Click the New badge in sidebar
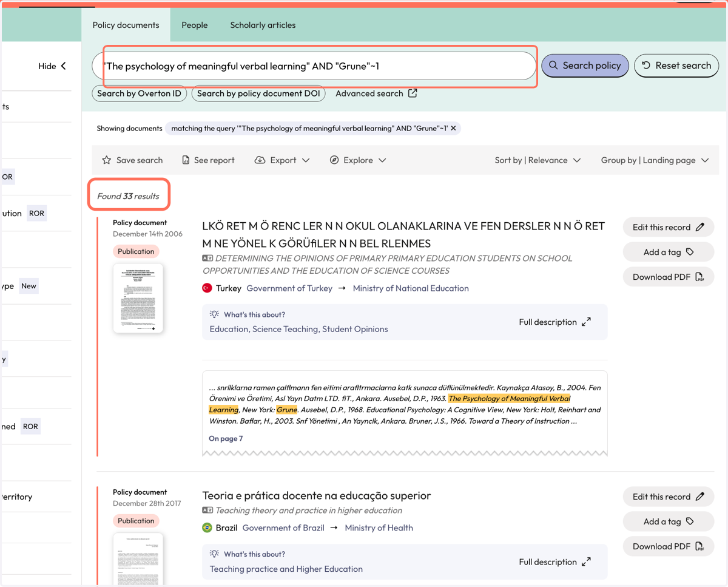728x587 pixels. tap(29, 286)
